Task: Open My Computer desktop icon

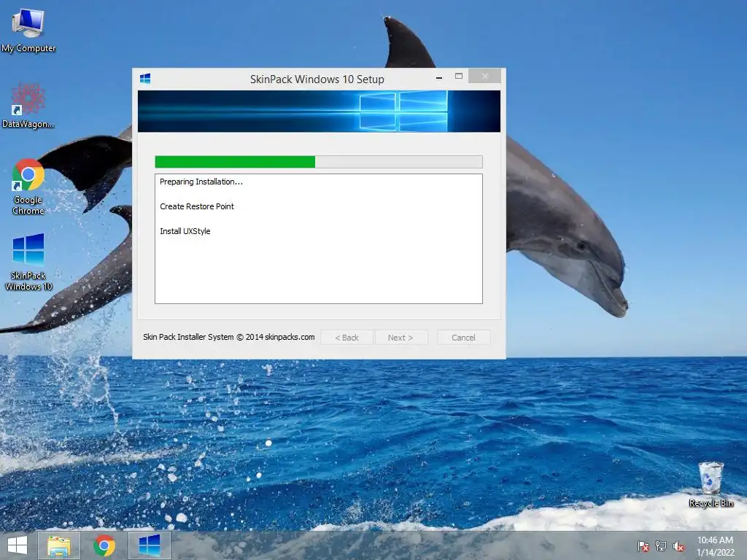Action: pyautogui.click(x=28, y=31)
